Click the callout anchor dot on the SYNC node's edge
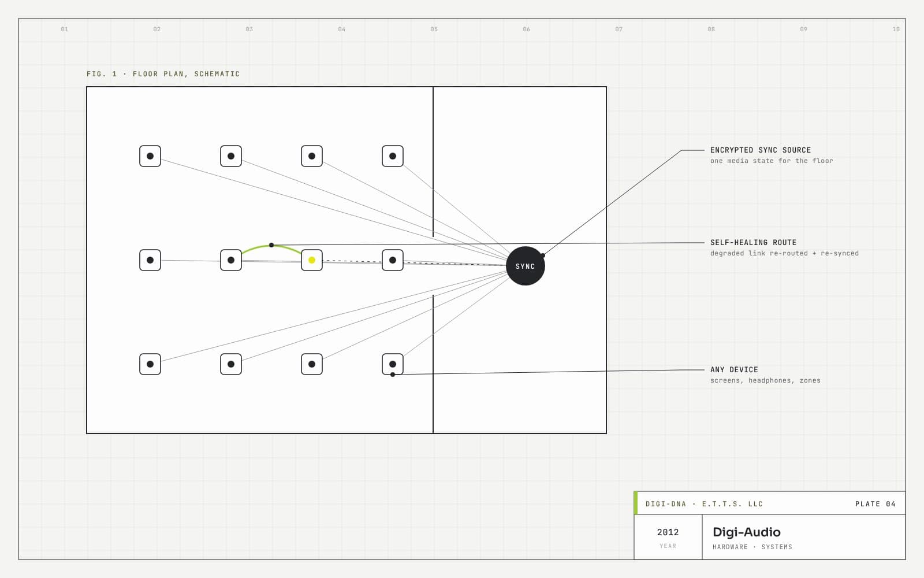The width and height of the screenshot is (924, 578). 543,255
